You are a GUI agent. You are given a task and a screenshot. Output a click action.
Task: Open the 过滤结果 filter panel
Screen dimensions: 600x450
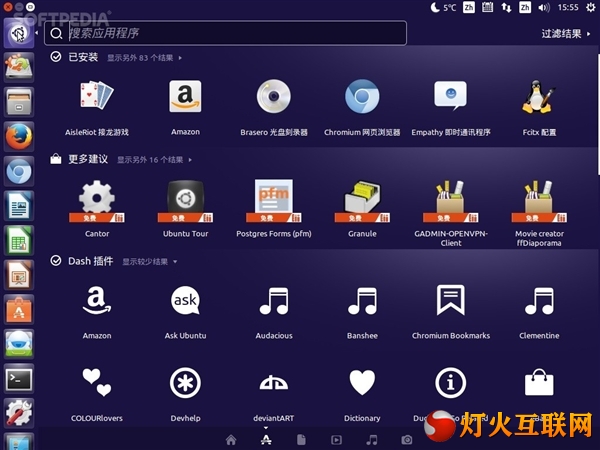pyautogui.click(x=566, y=34)
